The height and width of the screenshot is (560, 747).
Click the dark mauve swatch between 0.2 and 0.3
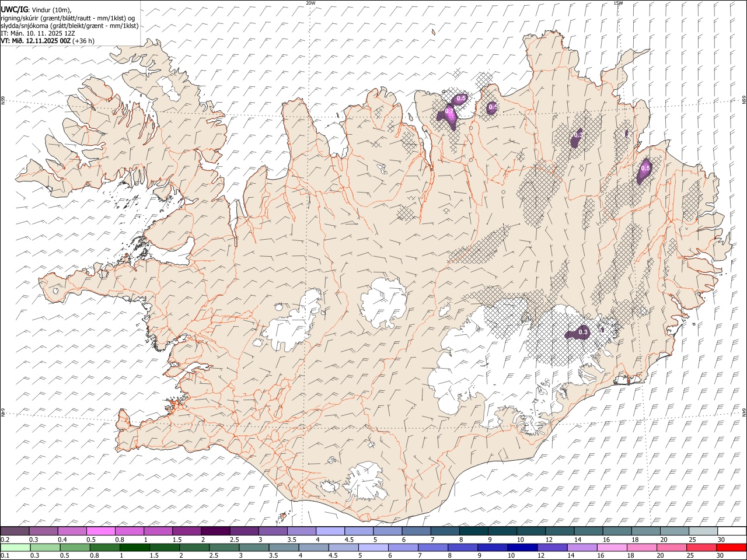[15, 531]
